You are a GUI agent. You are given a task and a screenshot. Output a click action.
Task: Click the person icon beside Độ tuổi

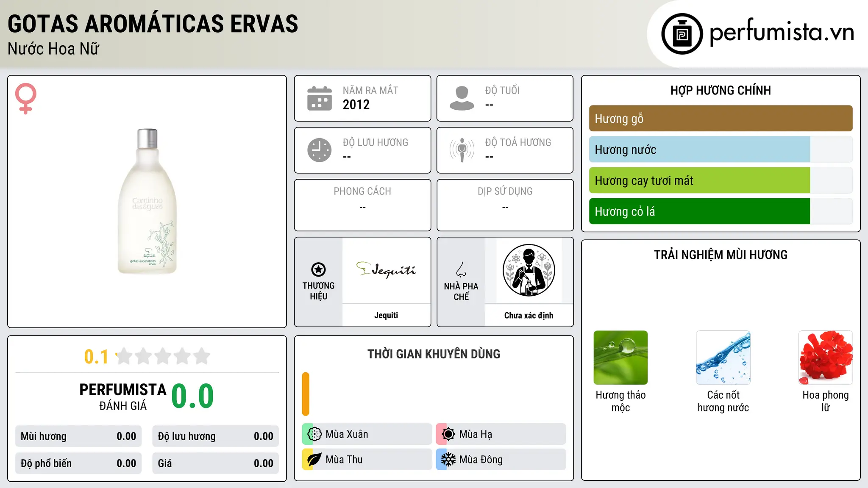(x=462, y=98)
